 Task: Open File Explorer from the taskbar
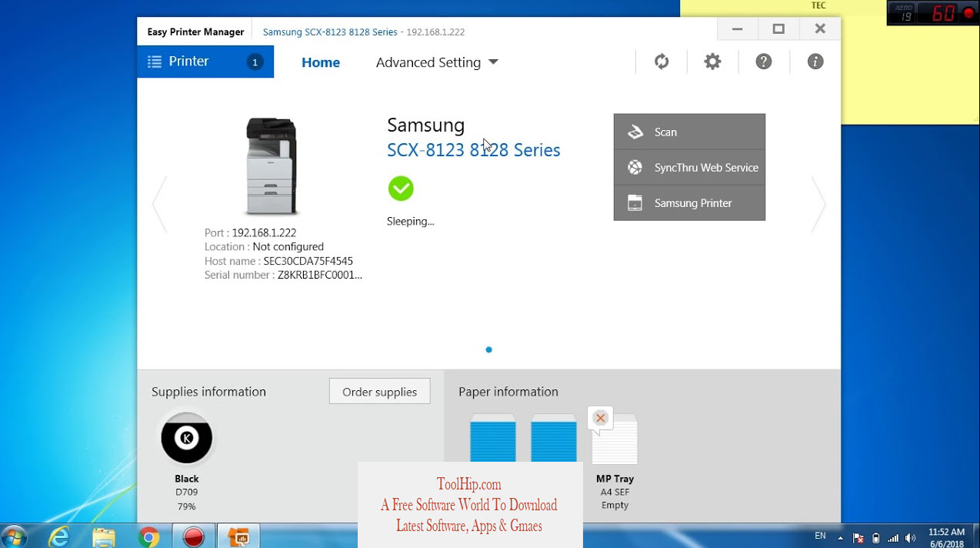(x=104, y=536)
